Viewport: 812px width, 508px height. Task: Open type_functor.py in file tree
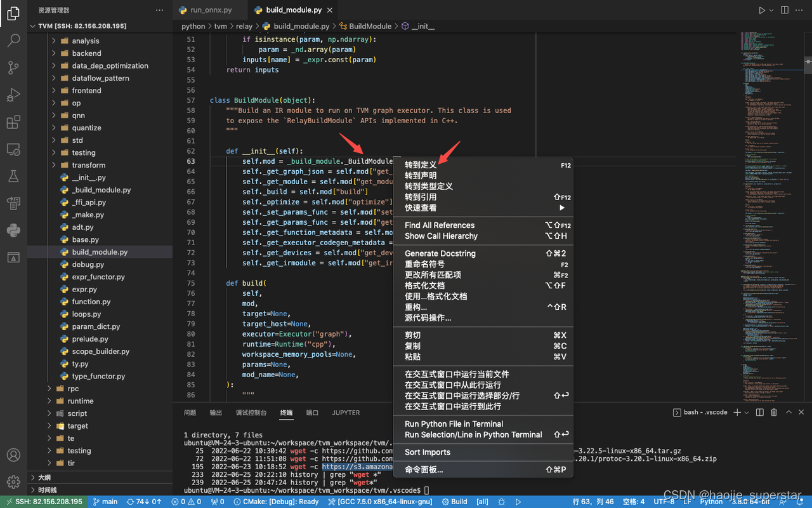pos(98,376)
